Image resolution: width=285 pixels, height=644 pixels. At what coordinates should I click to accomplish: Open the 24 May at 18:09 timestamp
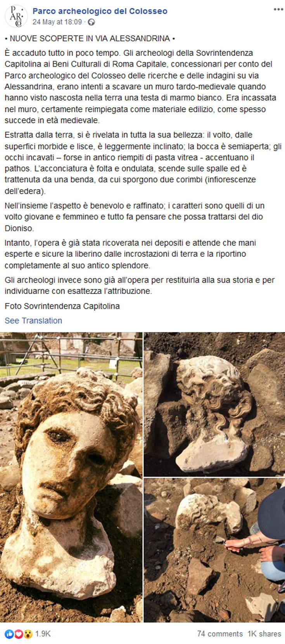coord(57,22)
